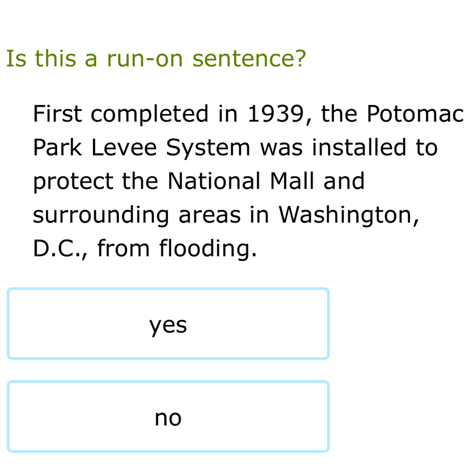
Task: Choose the "no" answer button
Action: (168, 416)
